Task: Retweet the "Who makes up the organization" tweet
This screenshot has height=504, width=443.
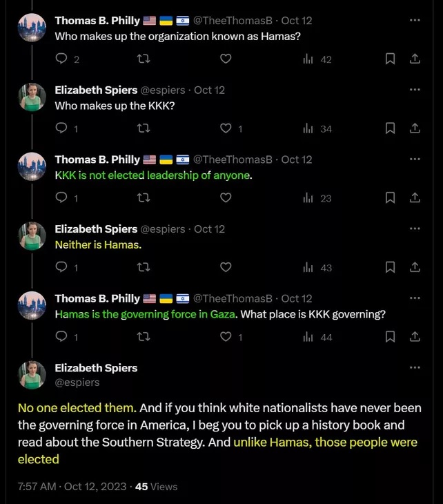Action: point(144,59)
